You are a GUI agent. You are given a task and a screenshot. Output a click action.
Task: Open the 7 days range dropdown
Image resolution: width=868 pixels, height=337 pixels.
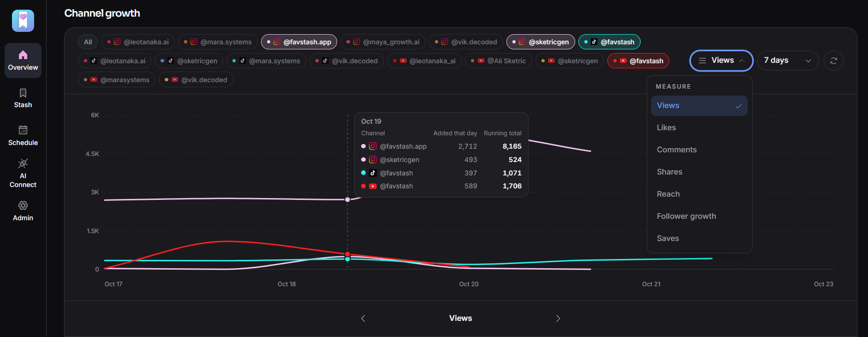pos(788,60)
